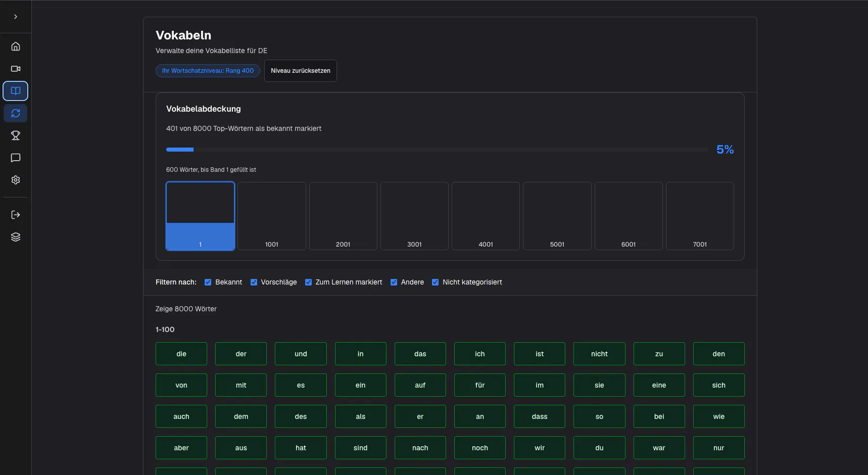Click the word tile 'nach'
868x475 pixels.
[420, 448]
